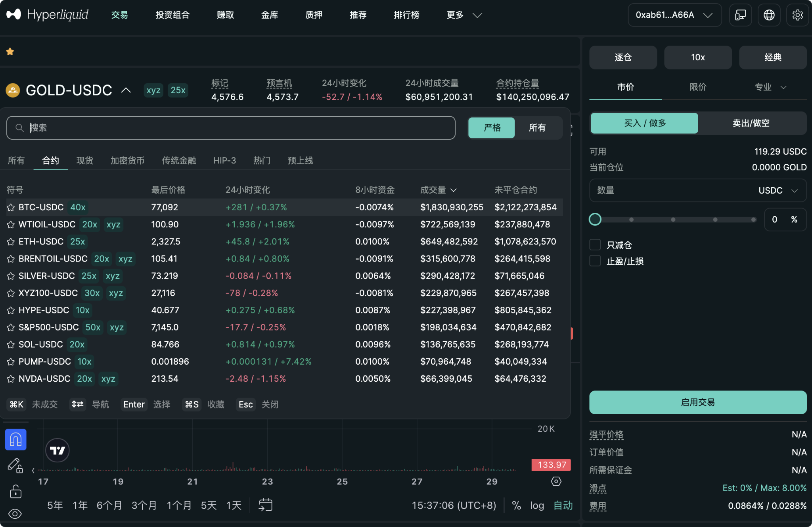Image resolution: width=812 pixels, height=527 pixels.
Task: Enable the 止盈/止损 checkbox
Action: 595,261
